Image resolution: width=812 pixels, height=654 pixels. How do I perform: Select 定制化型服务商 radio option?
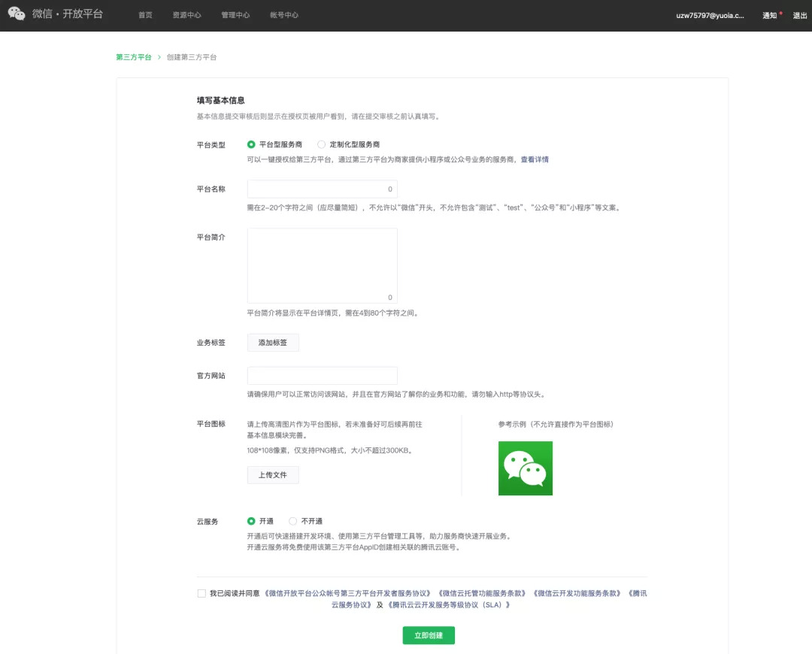pos(322,144)
